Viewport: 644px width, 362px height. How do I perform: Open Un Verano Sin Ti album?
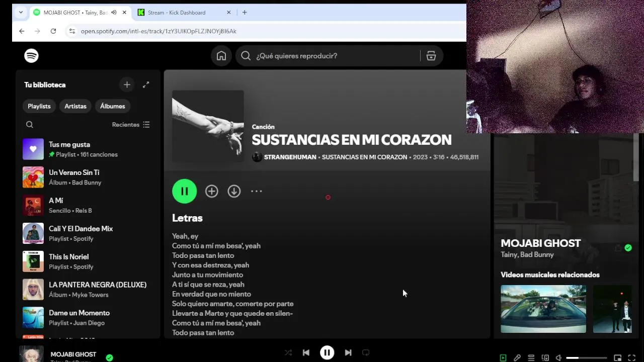pos(88,177)
